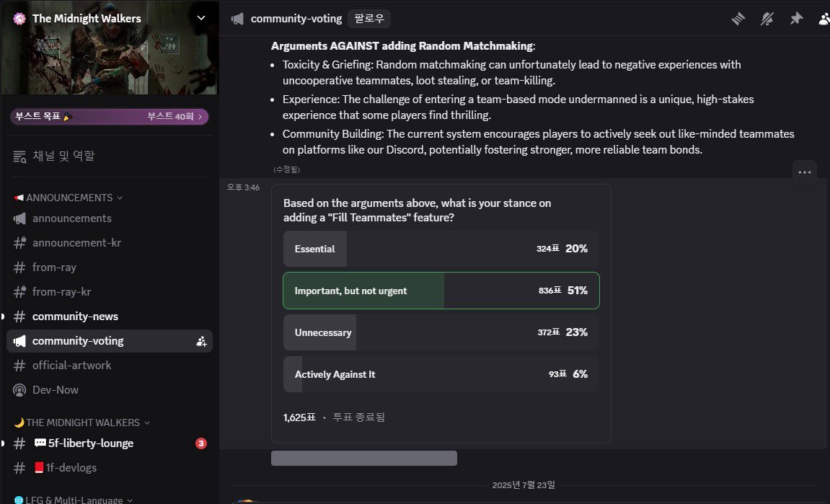This screenshot has width=830, height=504.
Task: Select the "Essential" poll option
Action: [441, 249]
